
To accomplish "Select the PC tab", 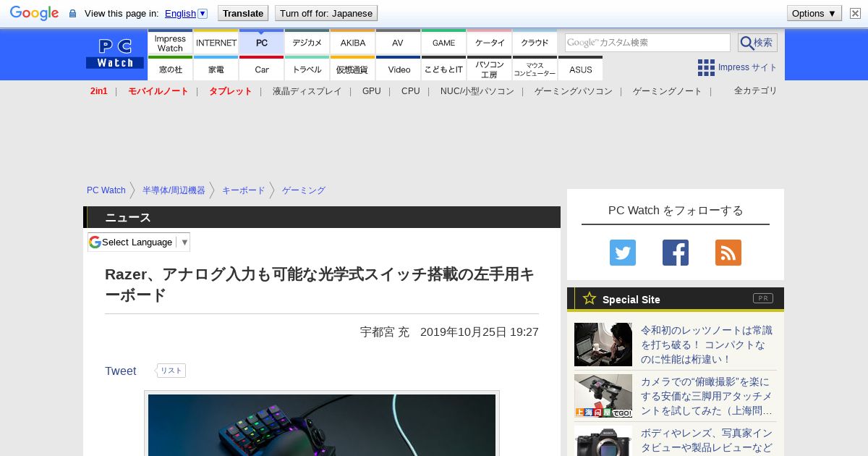I will coord(262,43).
